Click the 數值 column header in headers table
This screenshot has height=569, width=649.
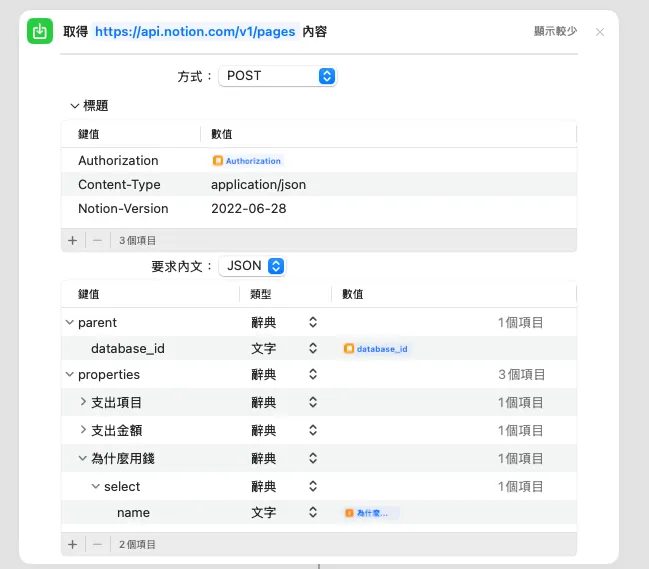(222, 134)
